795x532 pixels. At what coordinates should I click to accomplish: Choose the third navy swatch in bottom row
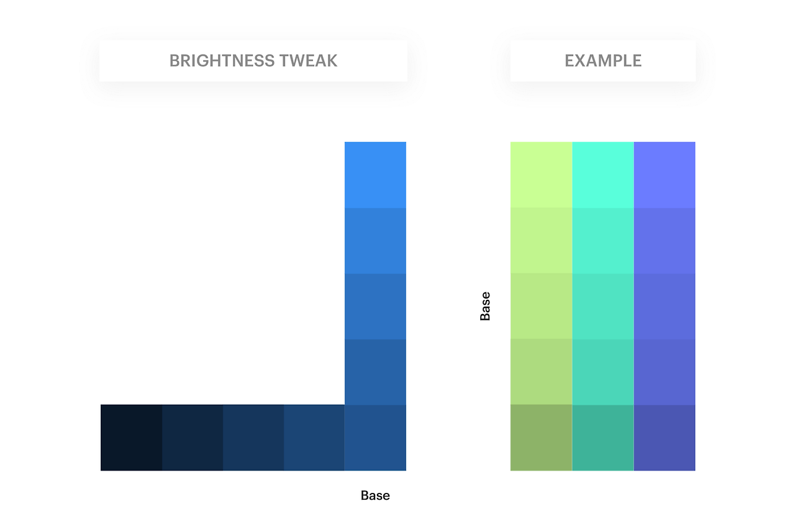point(253,438)
